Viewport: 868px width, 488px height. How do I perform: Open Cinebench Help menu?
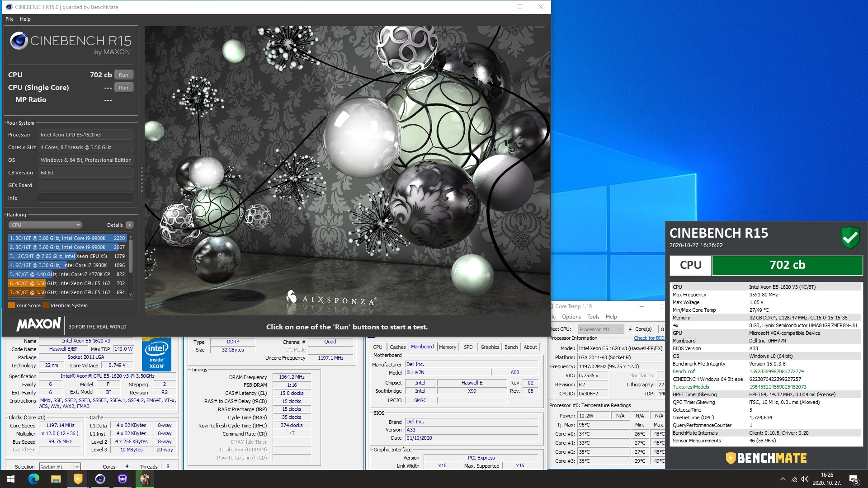25,19
